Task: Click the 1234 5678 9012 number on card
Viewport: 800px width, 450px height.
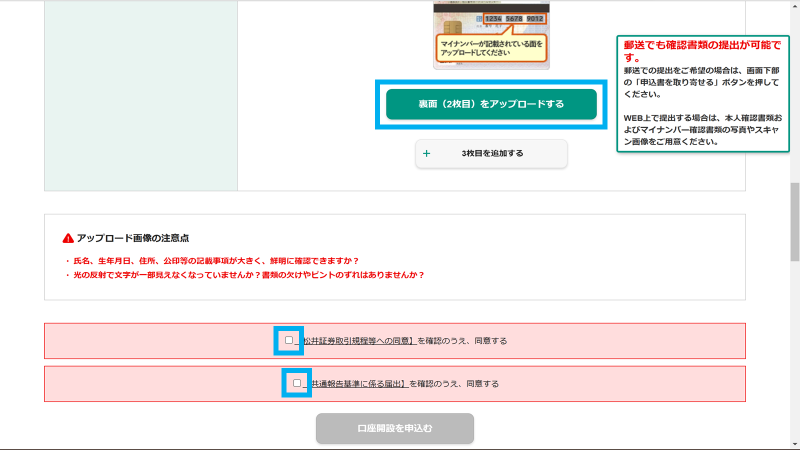Action: (x=514, y=16)
